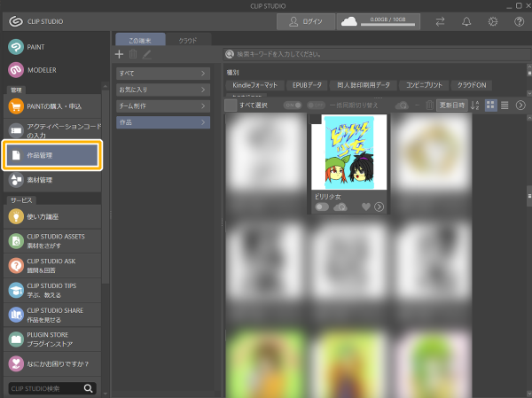Open settings gear menu

click(493, 21)
